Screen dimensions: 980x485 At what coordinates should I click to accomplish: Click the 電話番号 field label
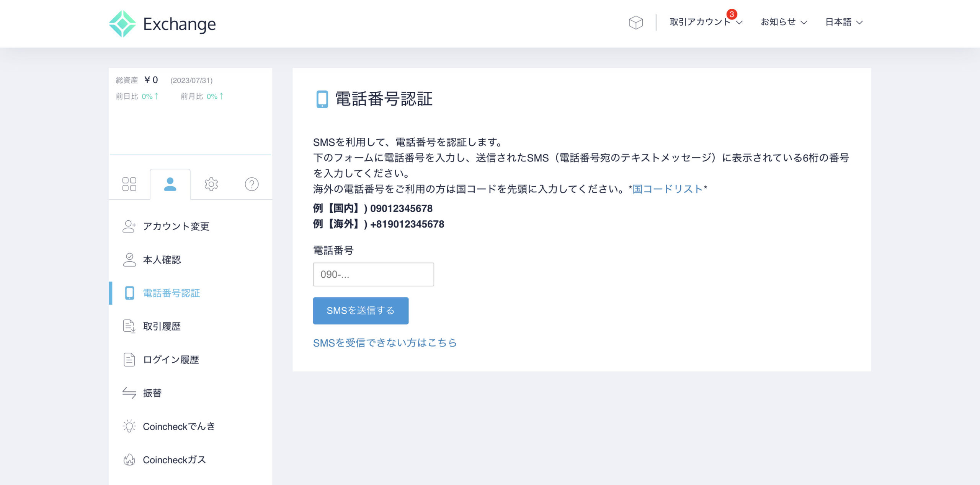333,251
